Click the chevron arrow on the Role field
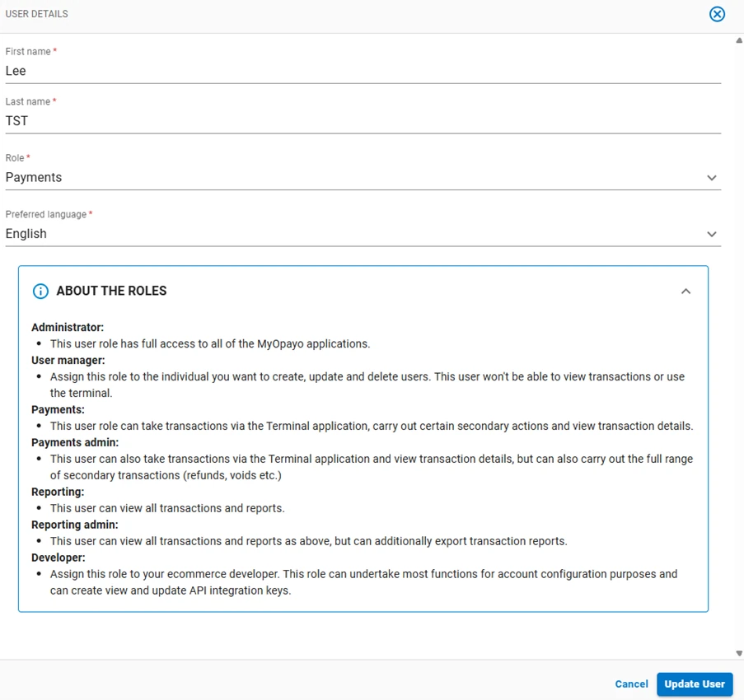The height and width of the screenshot is (700, 744). (x=711, y=178)
